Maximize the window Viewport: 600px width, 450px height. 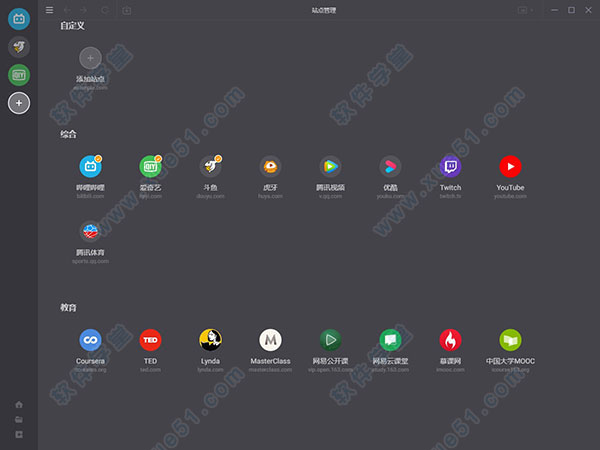coord(571,10)
